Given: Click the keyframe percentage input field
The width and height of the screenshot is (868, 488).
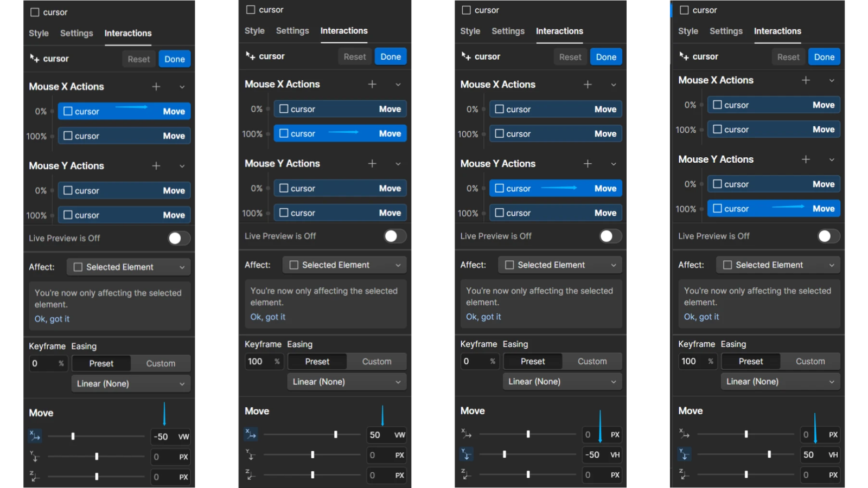Looking at the screenshot, I should [48, 363].
